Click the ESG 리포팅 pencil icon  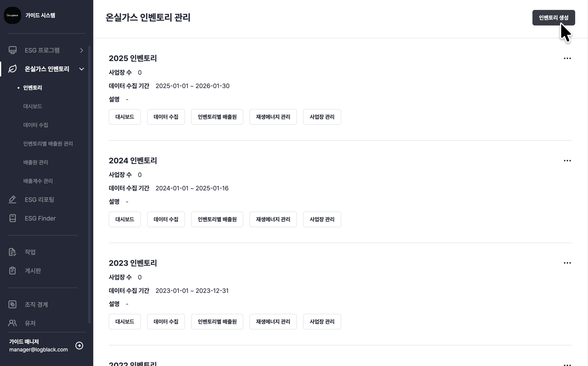coord(13,200)
